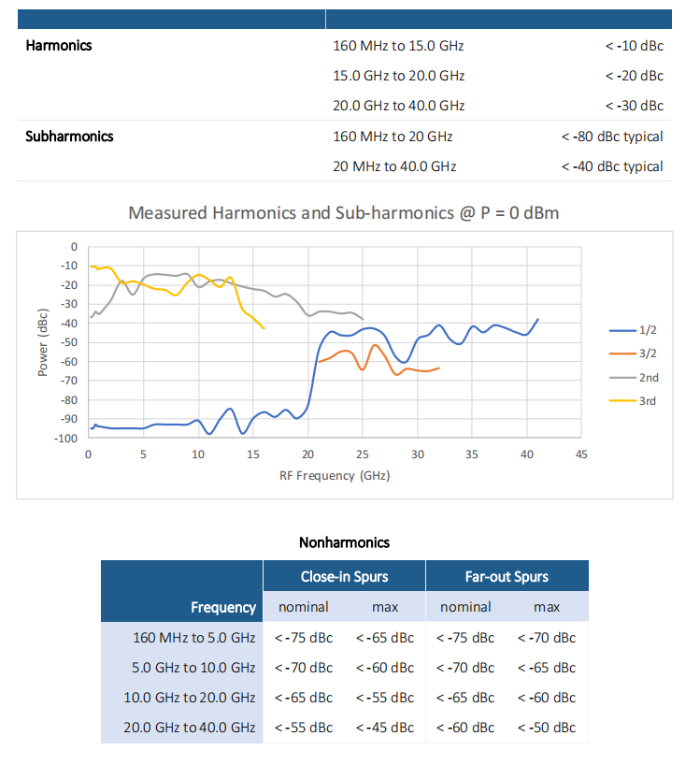Click the Harmonics row label
Screen dimensions: 700x779
59,46
